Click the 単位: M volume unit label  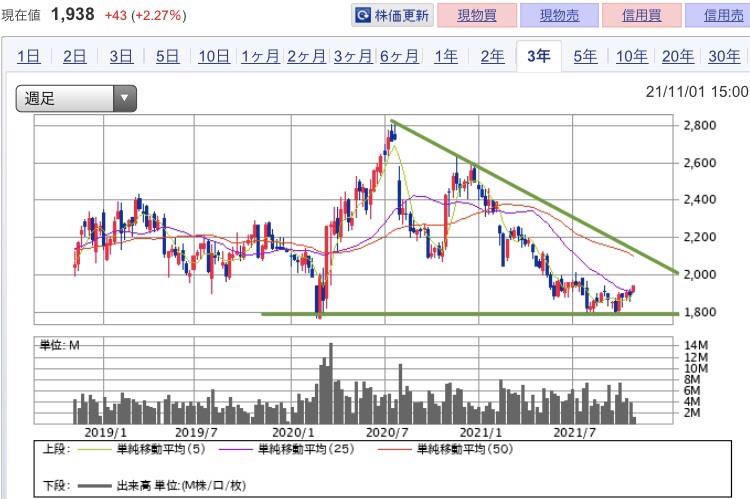point(59,345)
